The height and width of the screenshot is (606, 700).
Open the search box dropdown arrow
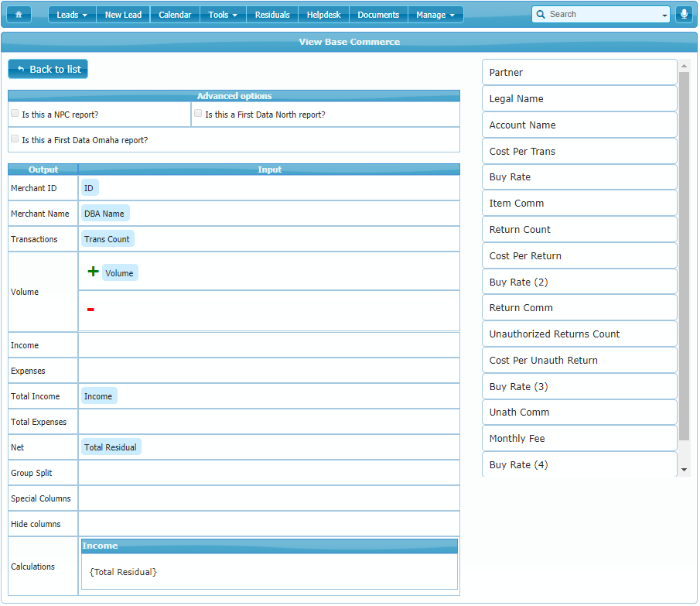(x=665, y=15)
